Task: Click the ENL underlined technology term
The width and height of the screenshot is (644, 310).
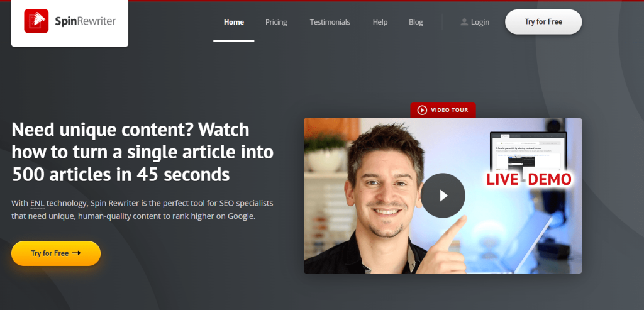Action: click(37, 203)
